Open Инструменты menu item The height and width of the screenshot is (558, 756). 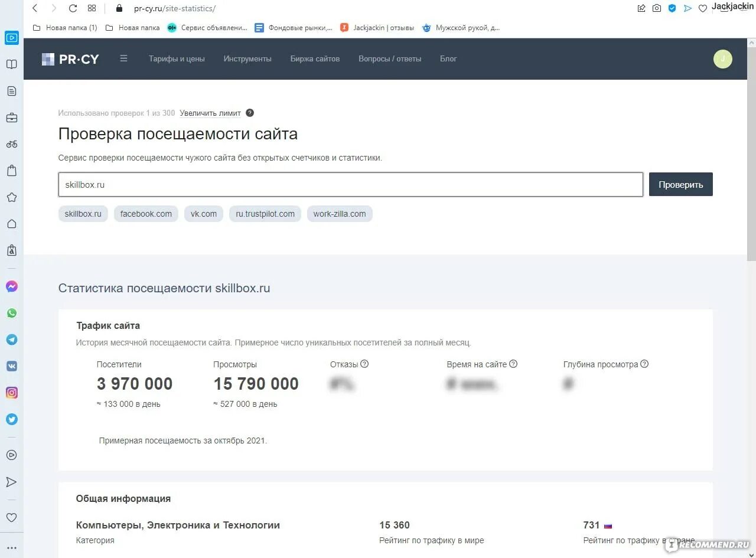(247, 58)
